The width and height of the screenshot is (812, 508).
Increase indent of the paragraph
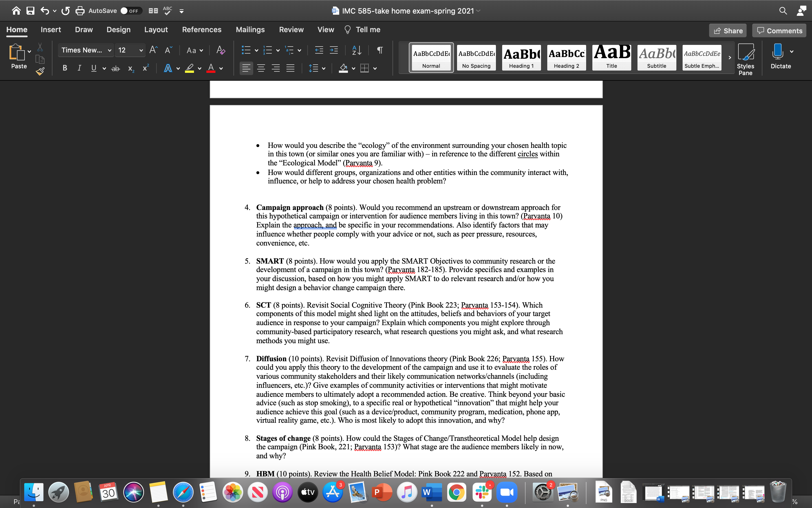point(334,50)
